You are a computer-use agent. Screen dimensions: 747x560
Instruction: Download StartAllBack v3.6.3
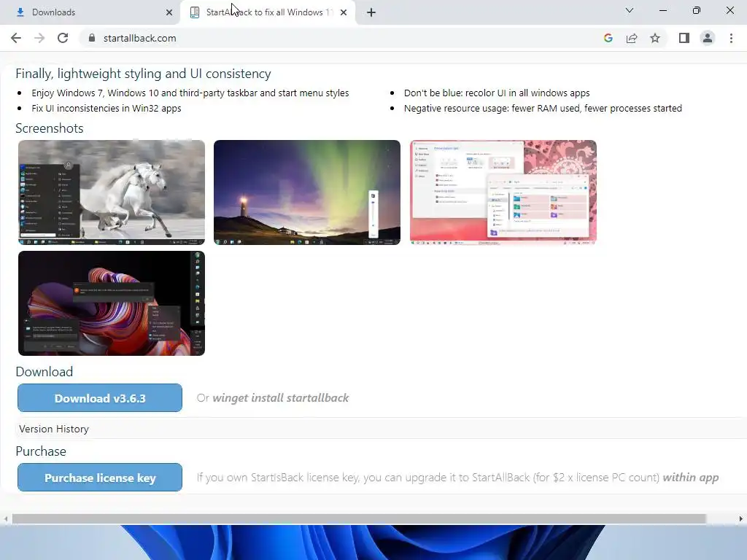tap(100, 398)
